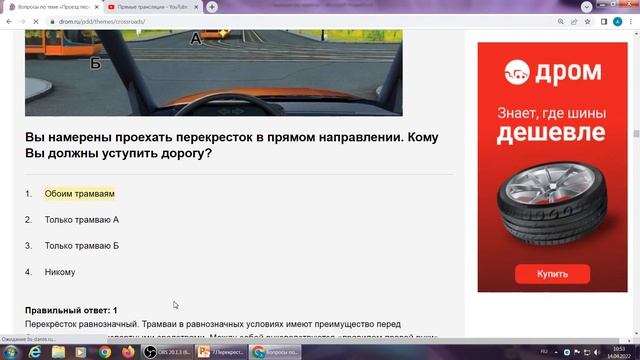
Task: Expand the tab search dropdown arrow
Action: [587, 7]
